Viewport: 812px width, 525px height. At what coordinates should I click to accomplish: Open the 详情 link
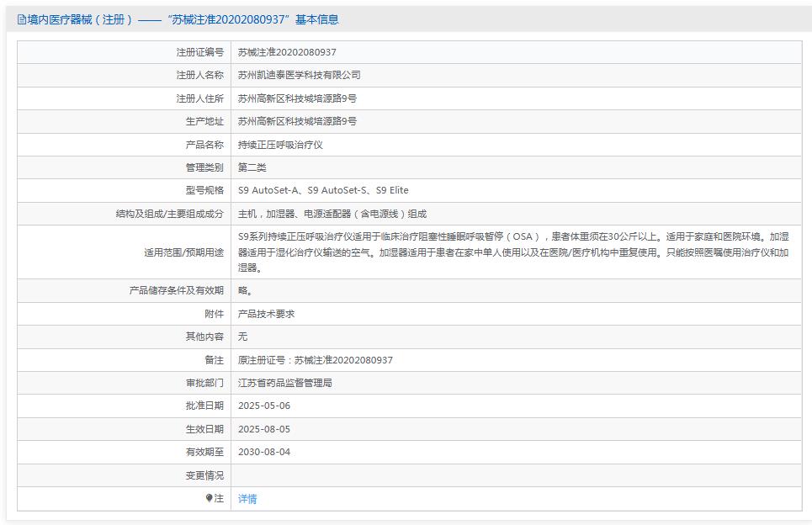[x=247, y=499]
